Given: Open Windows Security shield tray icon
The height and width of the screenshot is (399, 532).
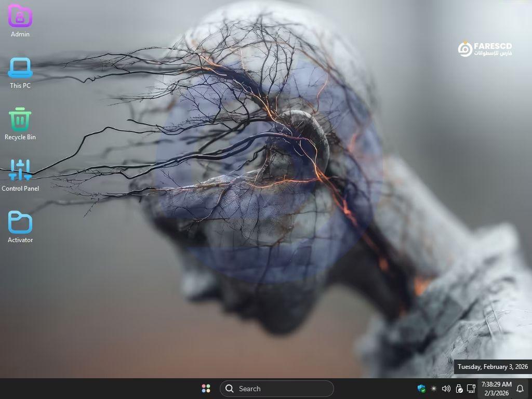Looking at the screenshot, I should coord(421,389).
